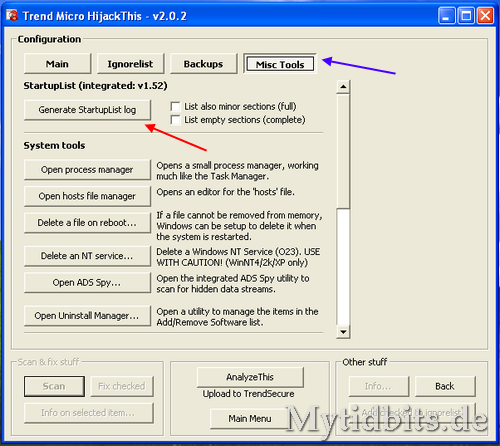The image size is (500, 446).
Task: Click 'StartupList (integrated: v1.52)' heading
Action: click(95, 86)
